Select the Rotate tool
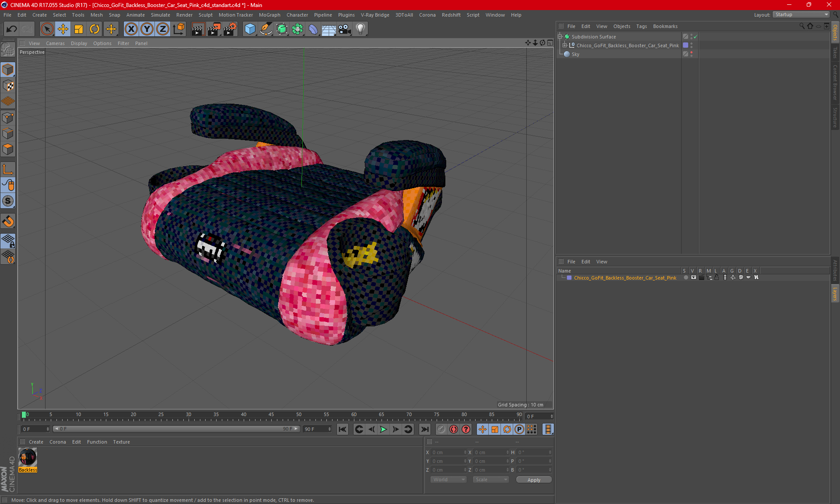 point(94,29)
